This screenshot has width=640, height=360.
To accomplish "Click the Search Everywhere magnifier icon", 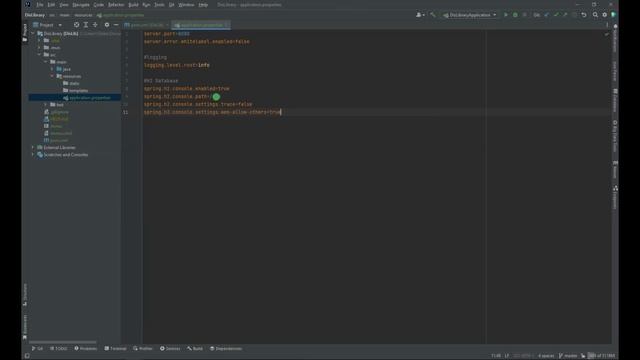I will [x=595, y=15].
